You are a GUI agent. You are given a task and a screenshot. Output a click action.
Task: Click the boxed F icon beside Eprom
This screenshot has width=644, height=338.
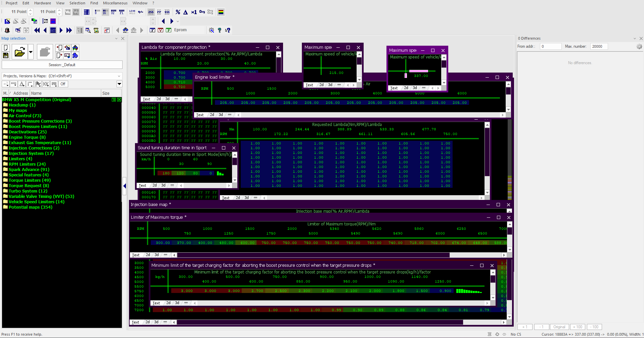click(152, 30)
